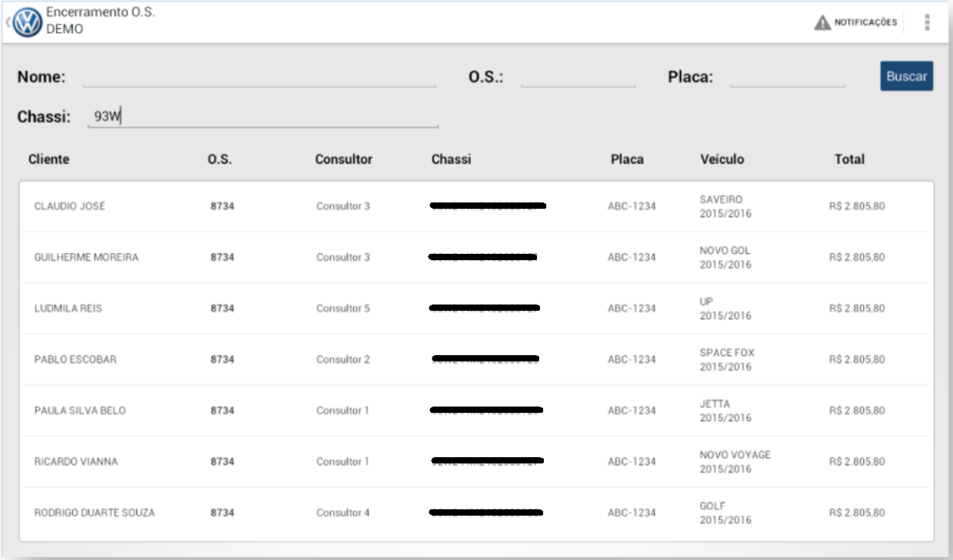The height and width of the screenshot is (560, 953).
Task: Sort by the Cliente column header
Action: coord(48,159)
